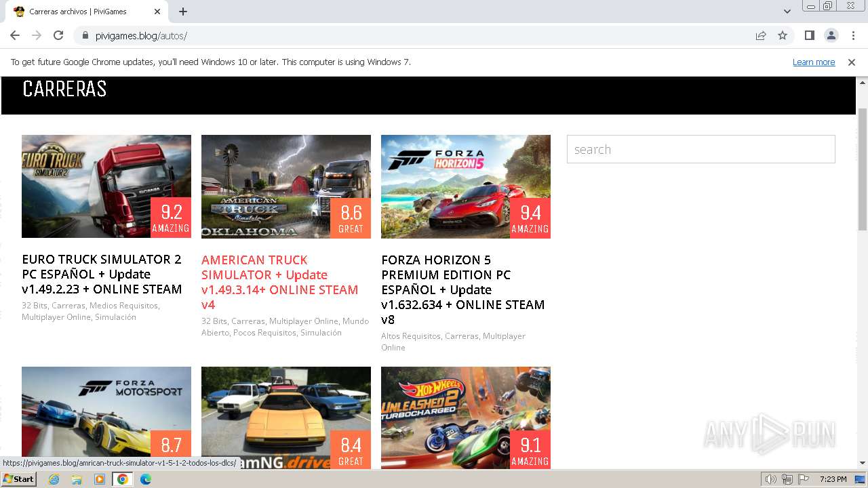The height and width of the screenshot is (488, 868).
Task: Select 32 Bits tag under American Truck
Action: (214, 321)
